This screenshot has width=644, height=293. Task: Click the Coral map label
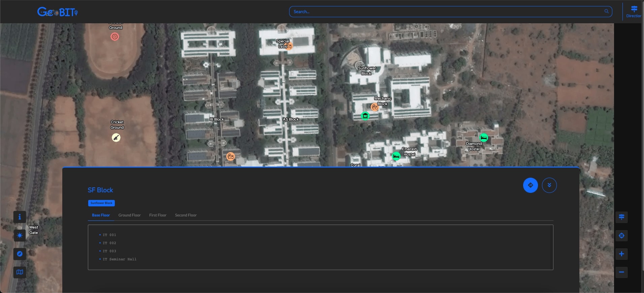tap(355, 165)
